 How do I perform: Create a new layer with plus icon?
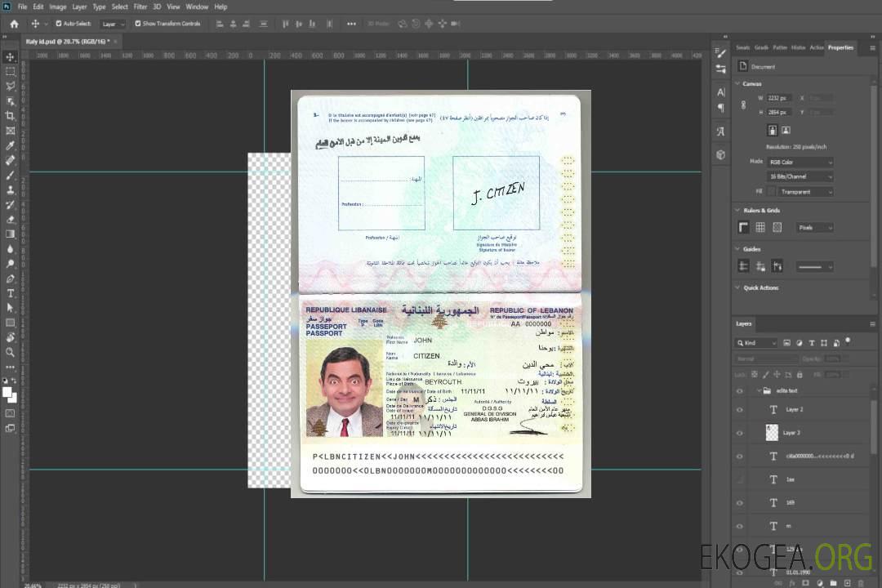tap(847, 583)
